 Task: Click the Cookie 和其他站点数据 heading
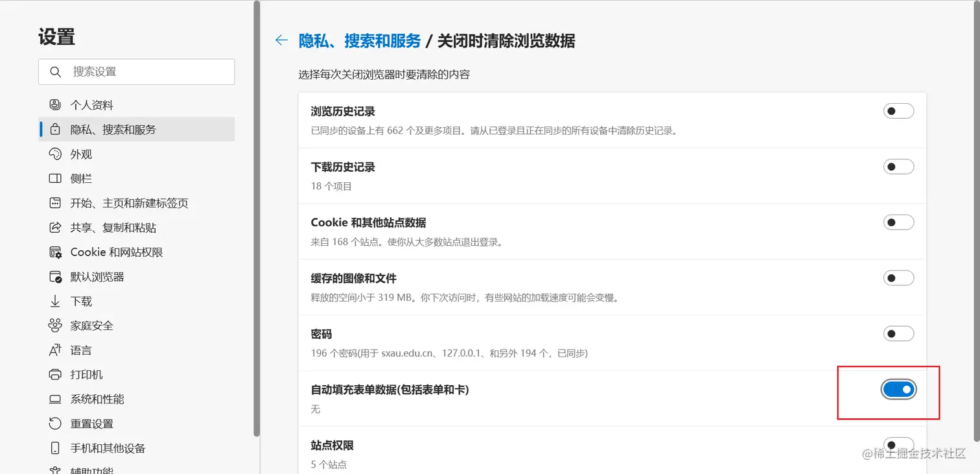click(368, 222)
